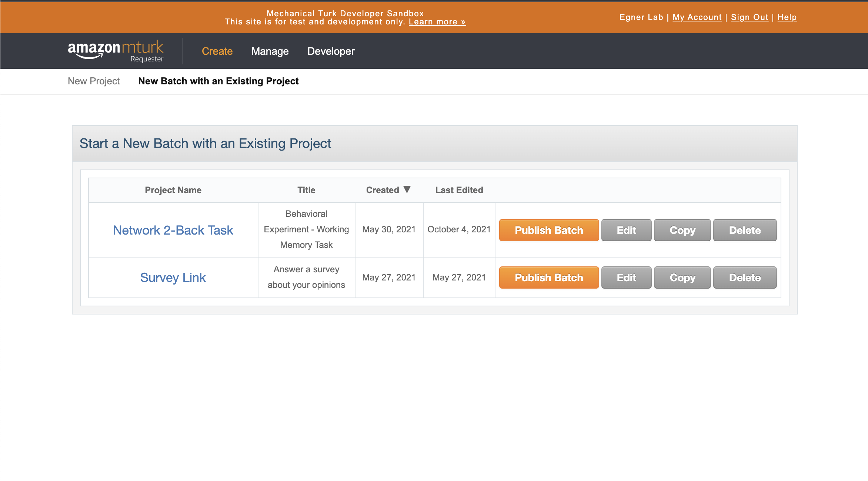This screenshot has height=481, width=868.
Task: Select the 'October 4, 2021' last edited date
Action: click(459, 229)
